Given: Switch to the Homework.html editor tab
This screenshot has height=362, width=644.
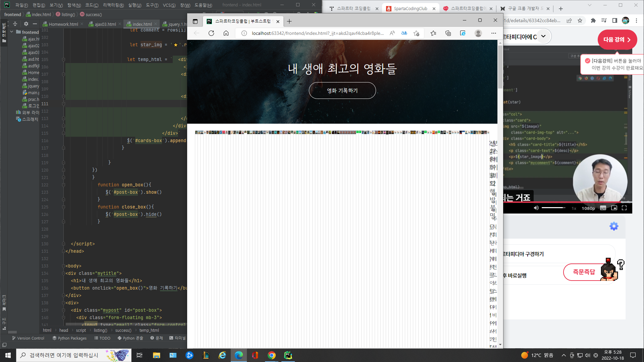Looking at the screenshot, I should (x=63, y=24).
